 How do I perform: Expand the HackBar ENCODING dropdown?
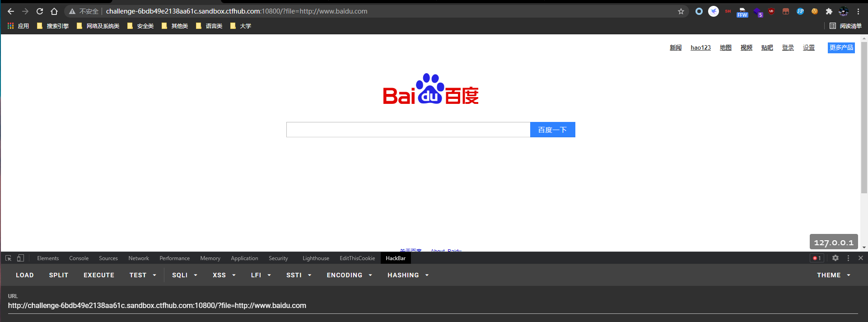[x=350, y=275]
